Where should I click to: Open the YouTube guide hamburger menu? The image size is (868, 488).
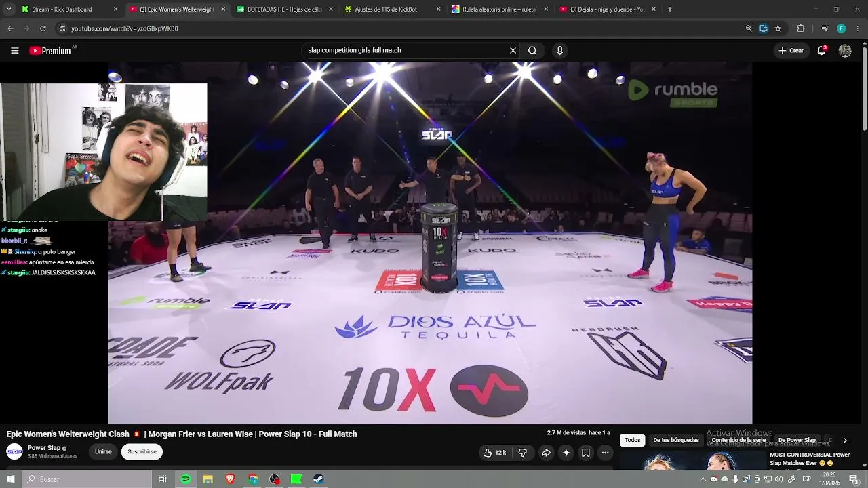14,50
